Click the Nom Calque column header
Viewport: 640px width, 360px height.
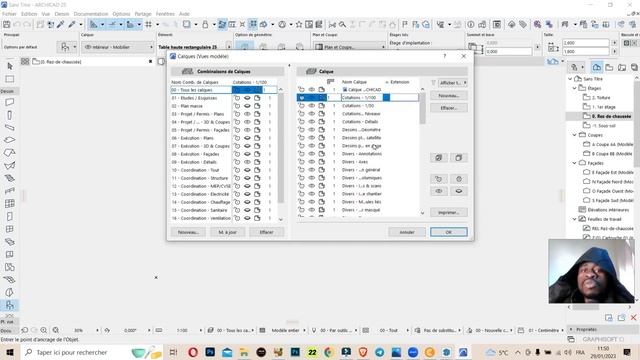[354, 82]
